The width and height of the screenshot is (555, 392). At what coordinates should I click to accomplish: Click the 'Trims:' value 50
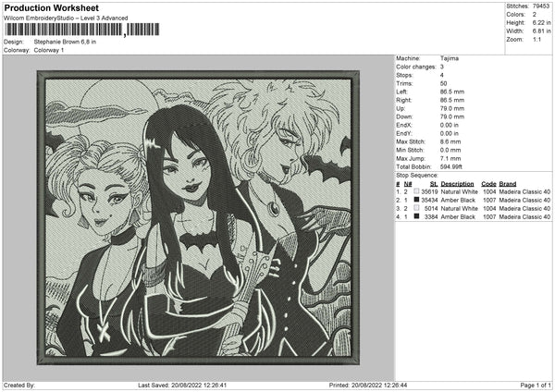coord(443,83)
